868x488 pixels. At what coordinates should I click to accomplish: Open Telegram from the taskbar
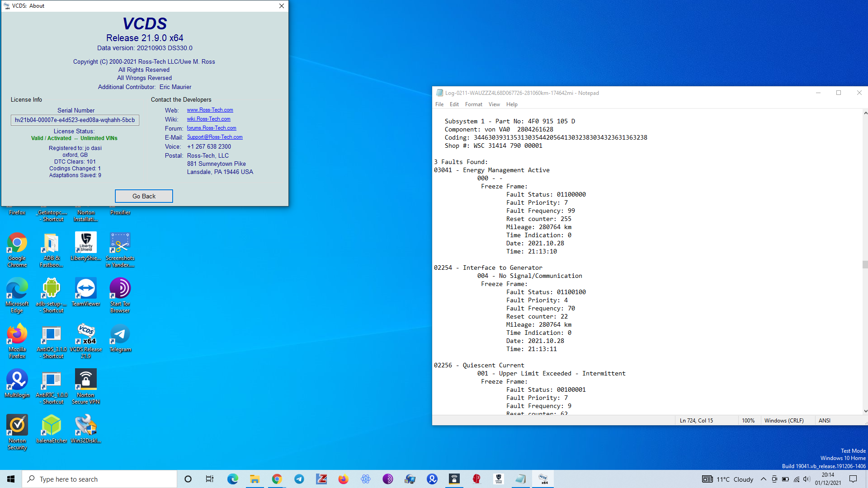click(299, 479)
